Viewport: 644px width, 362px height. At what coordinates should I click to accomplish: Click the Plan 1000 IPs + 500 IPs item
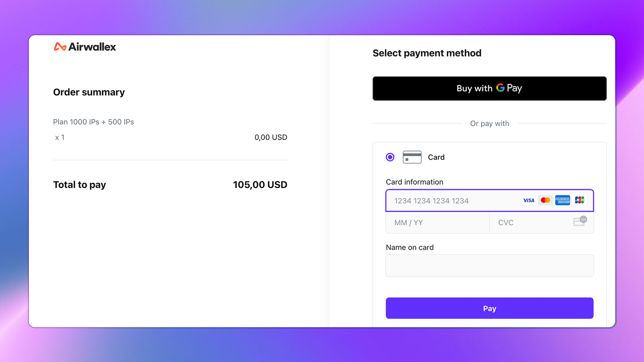(x=93, y=122)
